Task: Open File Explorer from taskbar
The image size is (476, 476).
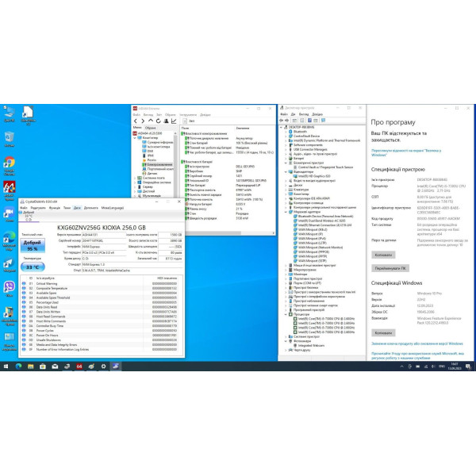Action: (30, 367)
